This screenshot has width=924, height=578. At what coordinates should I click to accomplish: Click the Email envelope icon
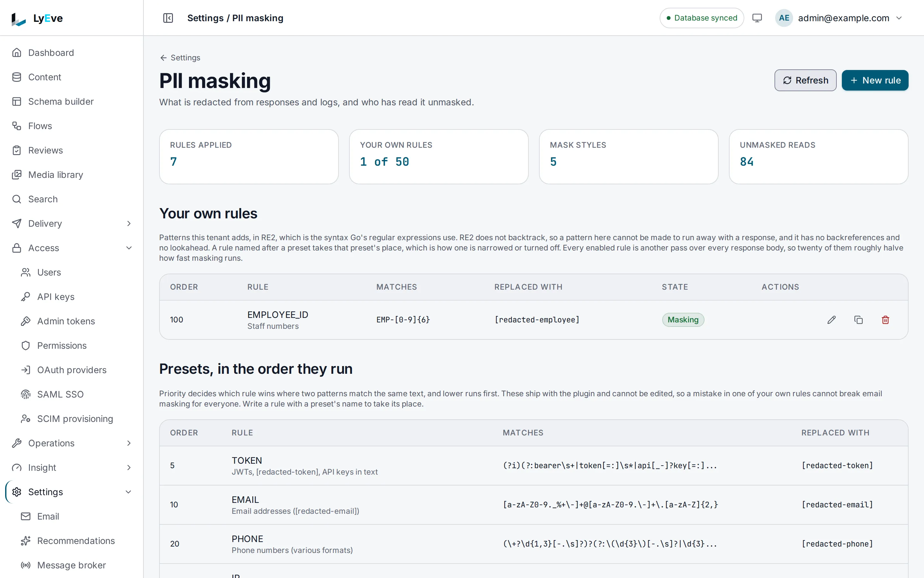pos(26,516)
